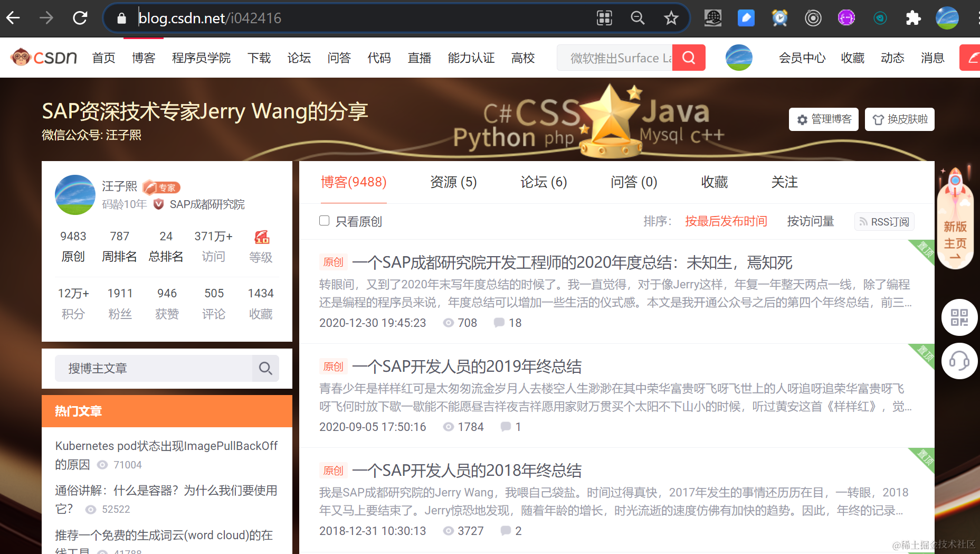
Task: Click the 换皮肤啦 button
Action: pos(900,119)
